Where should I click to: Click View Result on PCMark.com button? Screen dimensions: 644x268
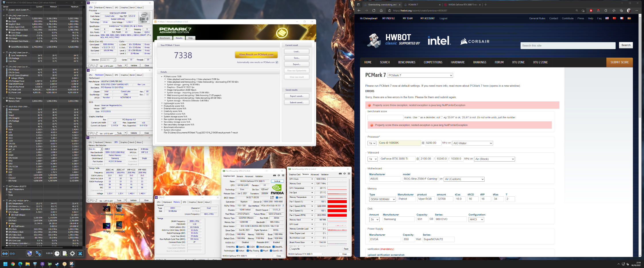(256, 55)
